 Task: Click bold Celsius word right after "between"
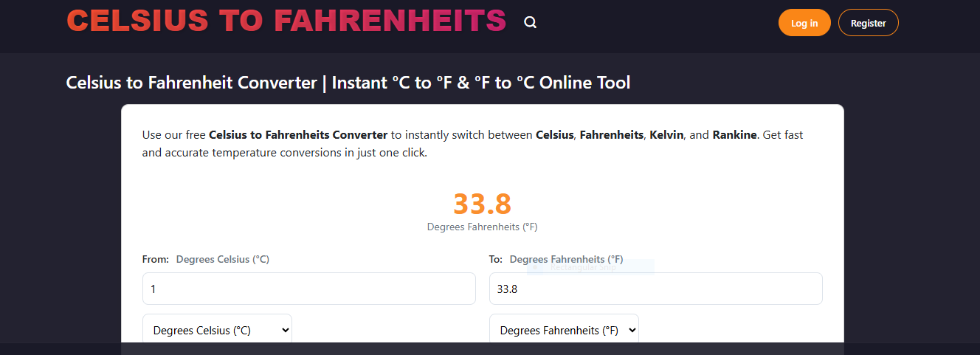point(554,135)
